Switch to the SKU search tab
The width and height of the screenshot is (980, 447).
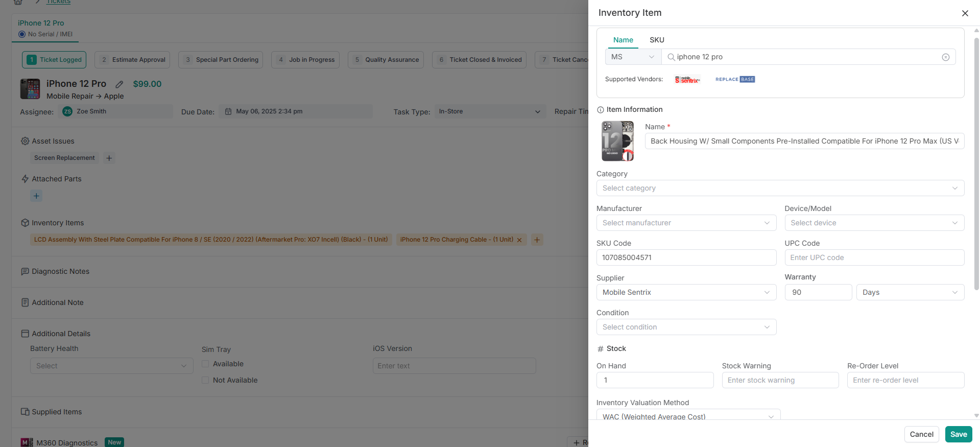[657, 40]
